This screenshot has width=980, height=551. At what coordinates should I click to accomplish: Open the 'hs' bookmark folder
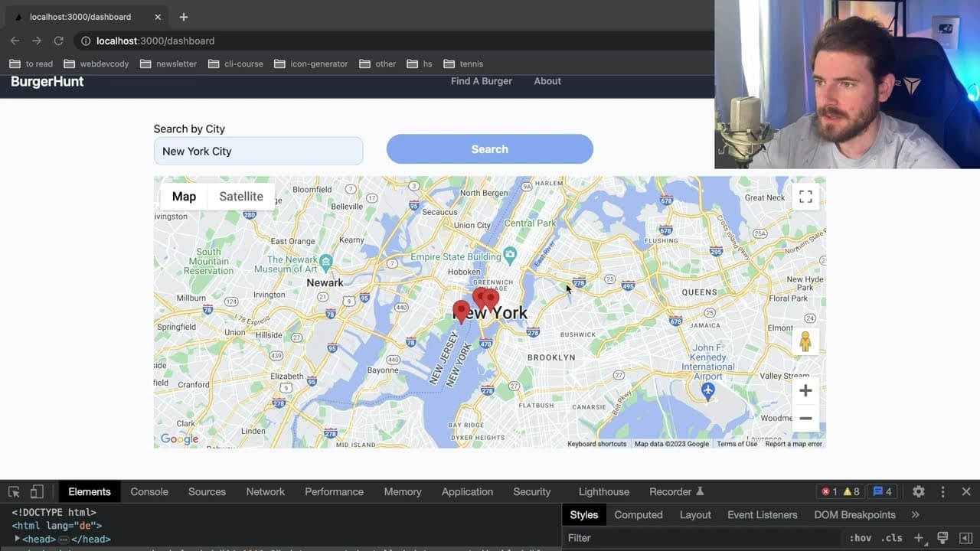pyautogui.click(x=420, y=64)
